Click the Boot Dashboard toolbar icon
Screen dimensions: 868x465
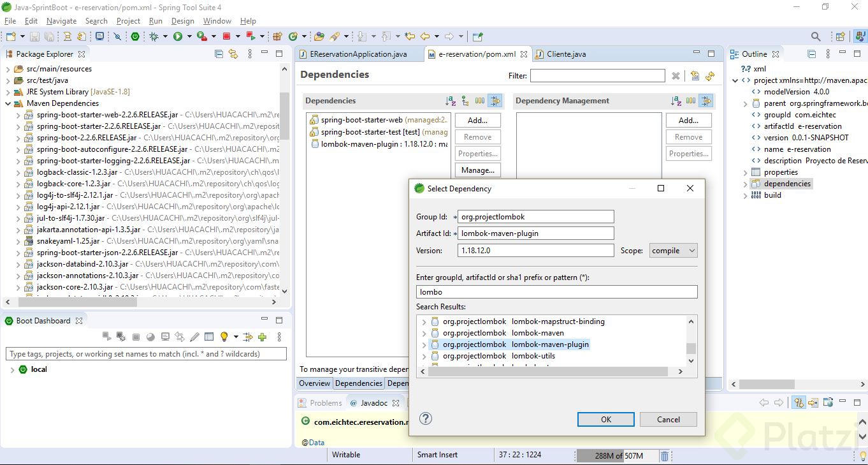135,37
